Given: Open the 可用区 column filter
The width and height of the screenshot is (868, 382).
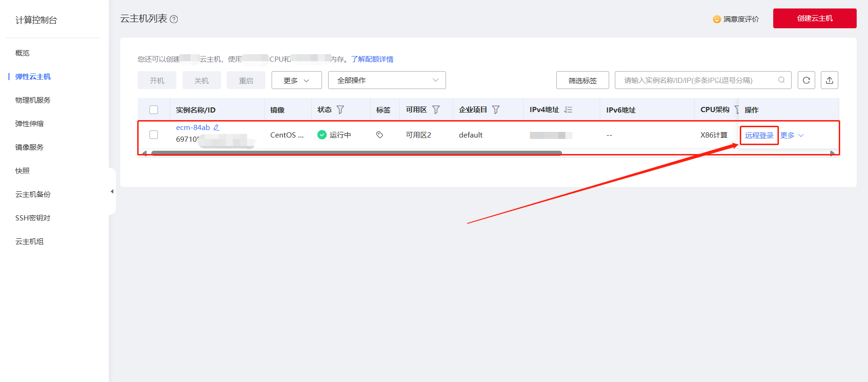Looking at the screenshot, I should [436, 110].
